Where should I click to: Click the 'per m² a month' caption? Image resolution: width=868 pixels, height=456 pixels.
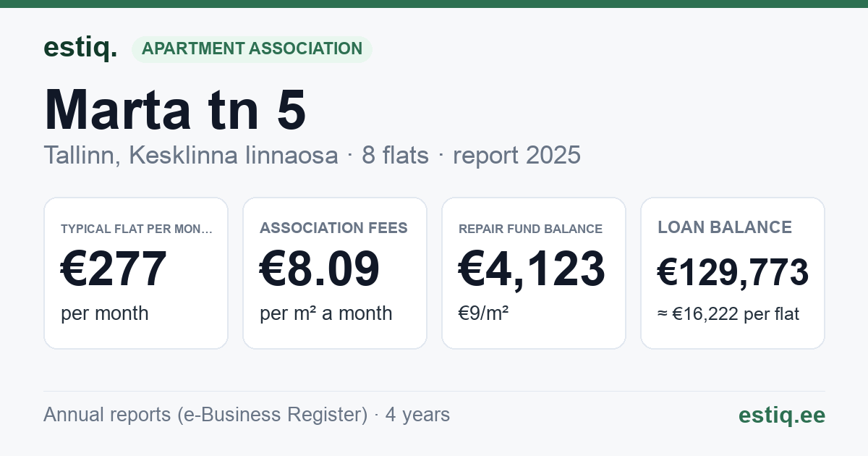point(325,313)
